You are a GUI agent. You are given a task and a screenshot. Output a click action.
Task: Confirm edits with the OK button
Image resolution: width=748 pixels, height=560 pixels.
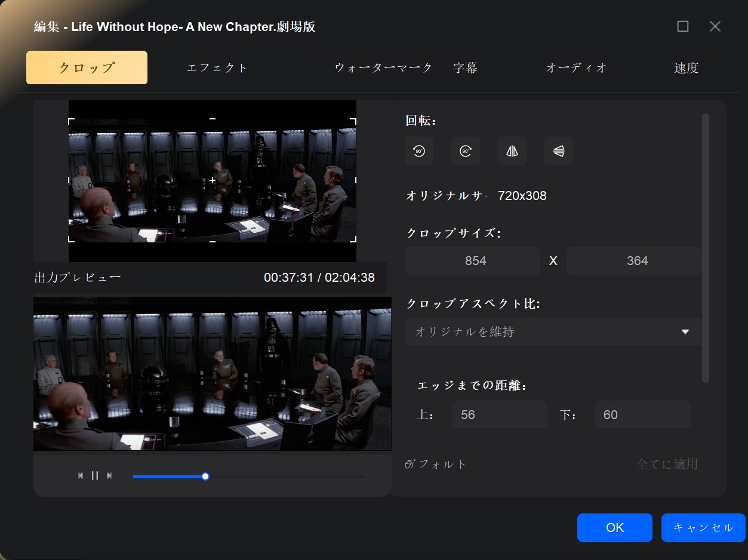tap(615, 528)
